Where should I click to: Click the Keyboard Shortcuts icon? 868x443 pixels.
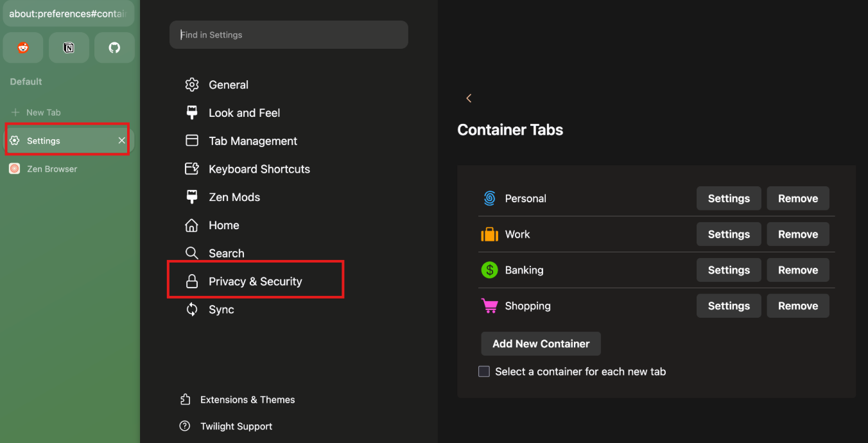191,169
